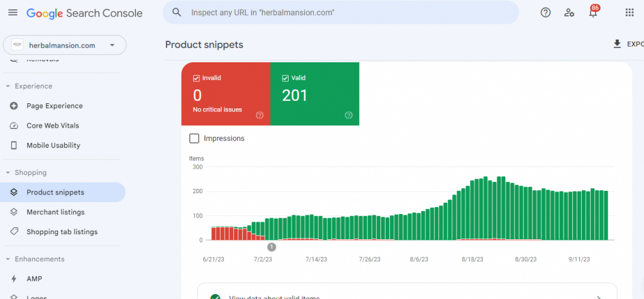644x299 pixels.
Task: Open the Google apps grid
Action: [630, 13]
